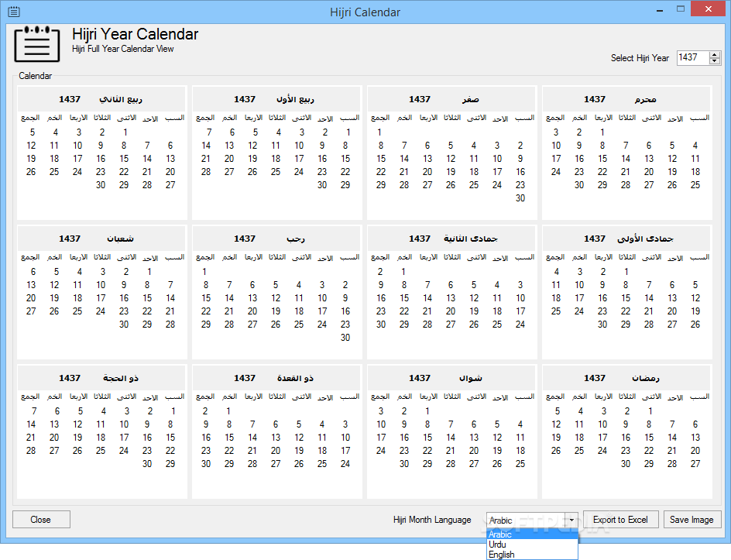Click day 27 in the Ramadan month
Viewport: 731px width, 560px height.
(x=695, y=464)
